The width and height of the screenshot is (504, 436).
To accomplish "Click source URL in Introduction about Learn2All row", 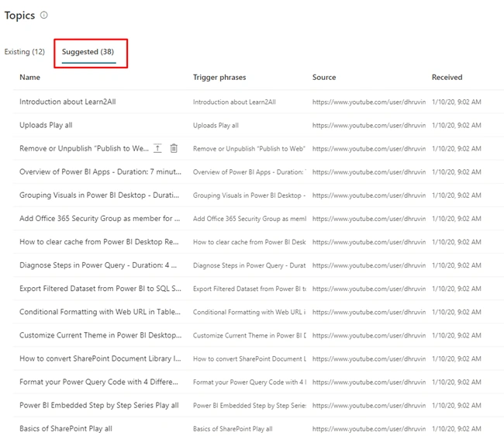I will (x=369, y=102).
